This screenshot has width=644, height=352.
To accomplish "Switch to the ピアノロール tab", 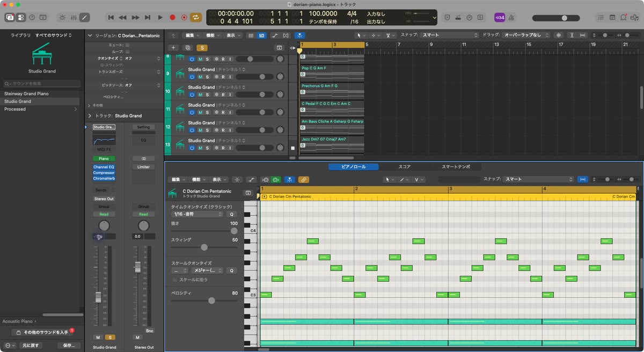I will 354,167.
